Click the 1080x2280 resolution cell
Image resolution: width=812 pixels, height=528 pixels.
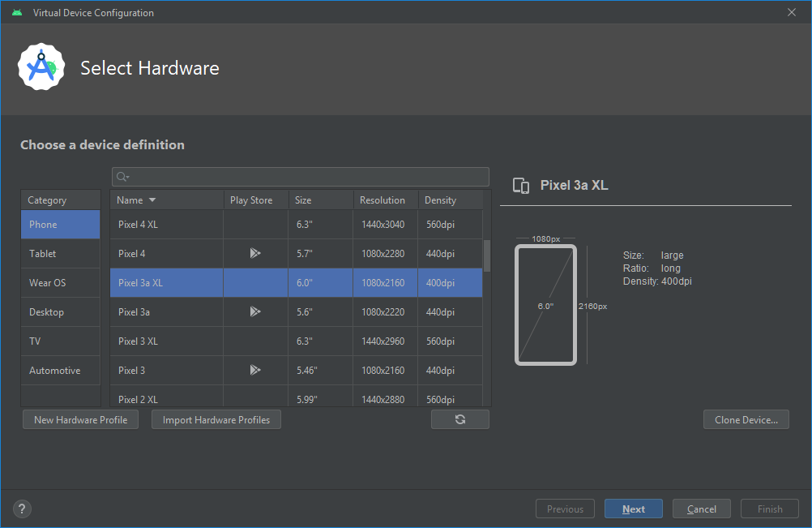383,254
